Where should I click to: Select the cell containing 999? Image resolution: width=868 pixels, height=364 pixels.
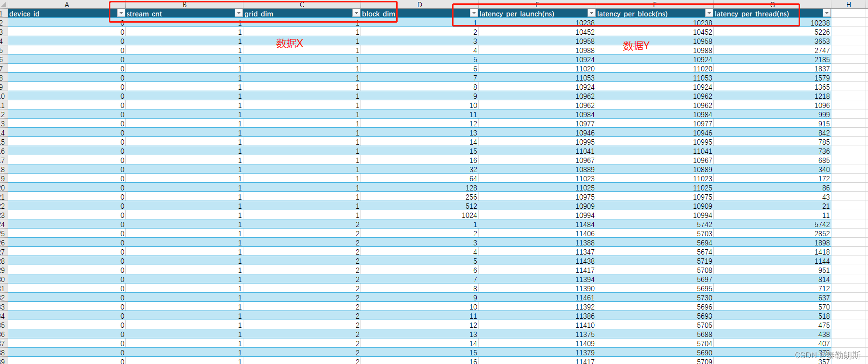pos(772,114)
